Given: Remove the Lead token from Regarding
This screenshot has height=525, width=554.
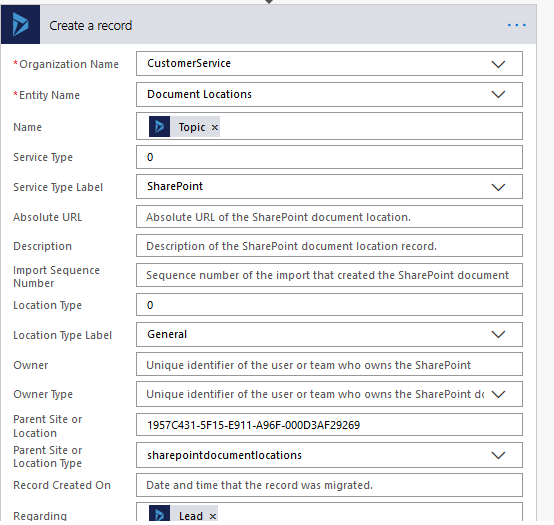Looking at the screenshot, I should [x=212, y=516].
